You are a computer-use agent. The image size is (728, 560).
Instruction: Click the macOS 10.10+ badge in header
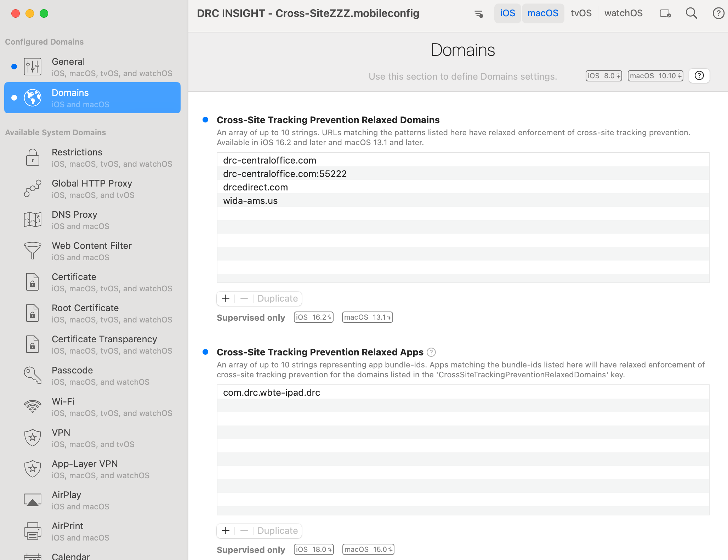(655, 76)
